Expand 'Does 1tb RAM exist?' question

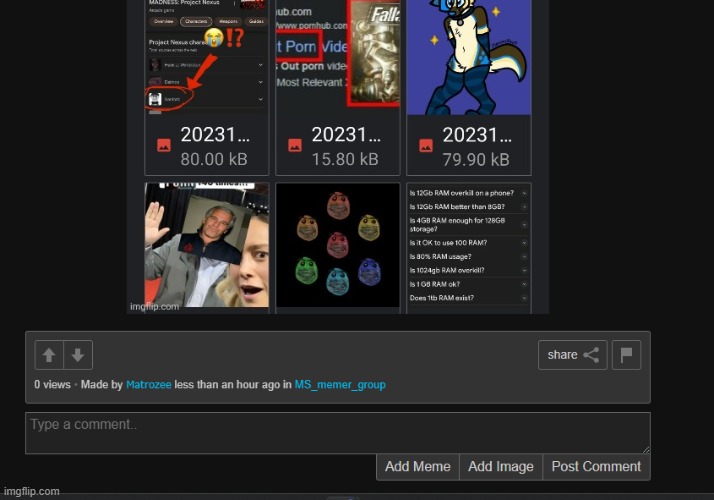(469, 298)
